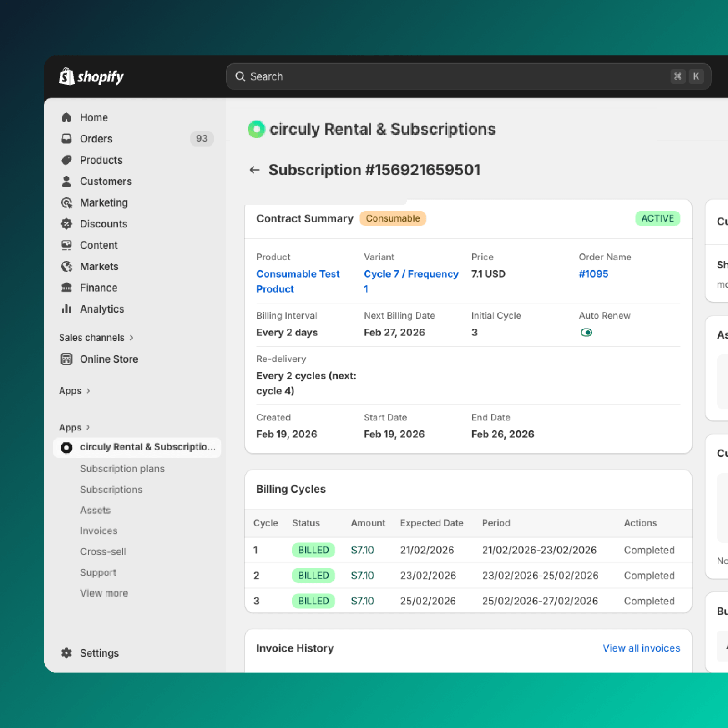Open order #1095 link
728x728 pixels.
point(593,274)
